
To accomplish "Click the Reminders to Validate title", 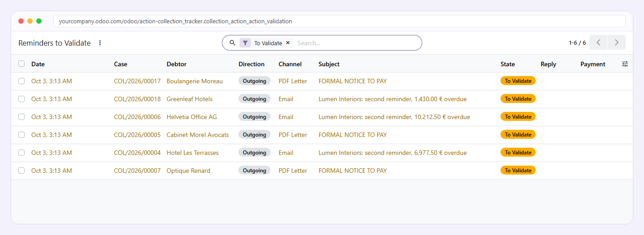I will tap(55, 43).
